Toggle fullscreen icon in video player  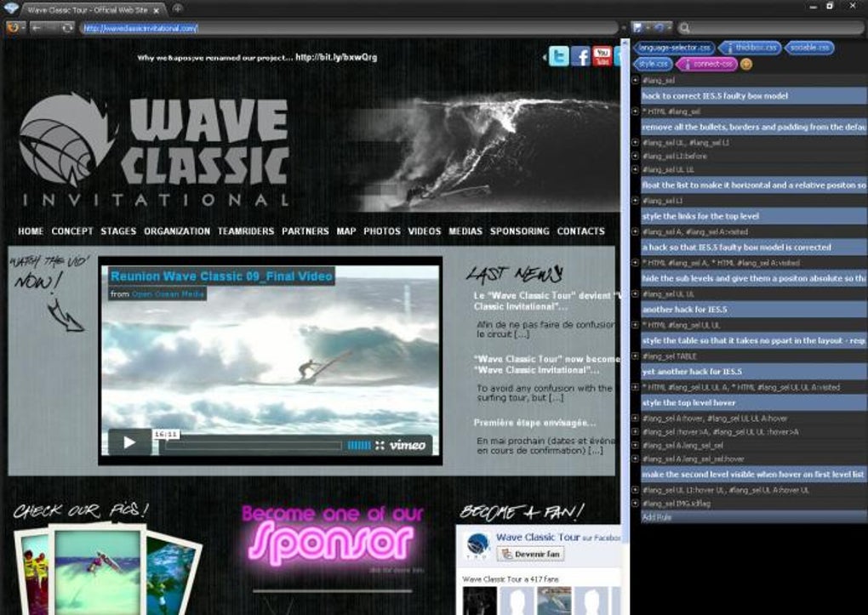click(x=380, y=445)
